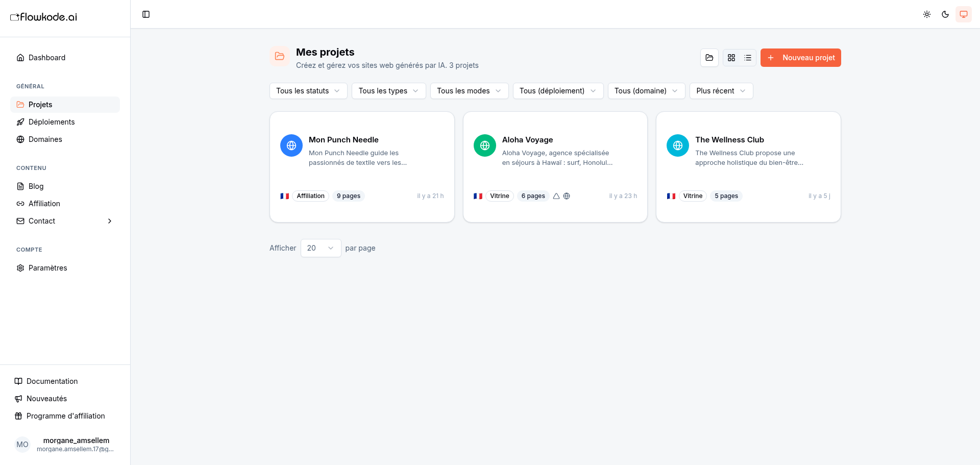Change the items per page selector
The height and width of the screenshot is (465, 980).
[321, 248]
